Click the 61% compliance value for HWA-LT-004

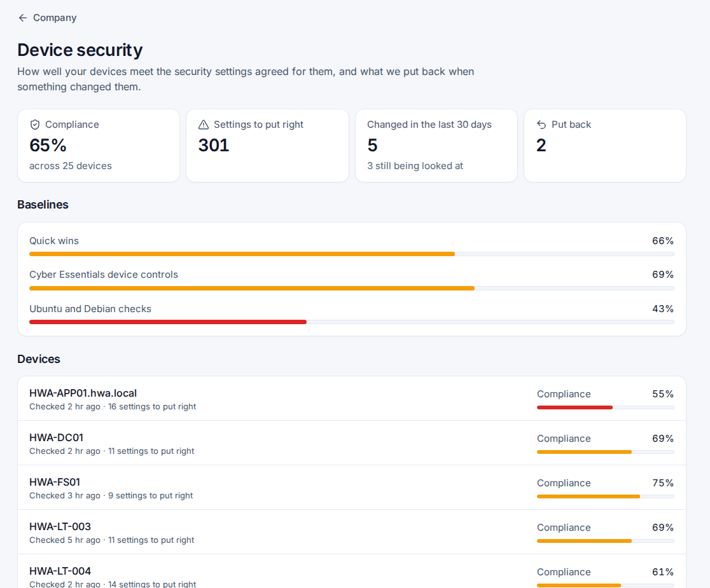[x=663, y=572]
